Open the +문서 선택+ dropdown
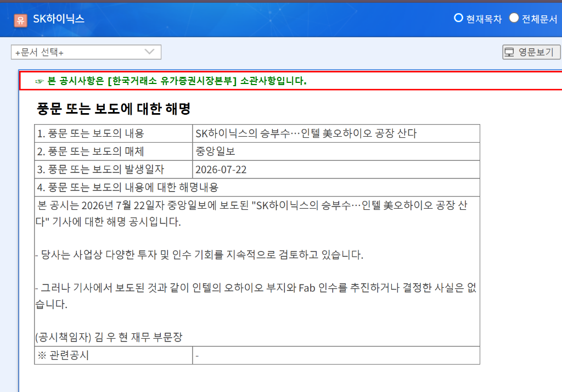The width and height of the screenshot is (562, 392). point(86,52)
